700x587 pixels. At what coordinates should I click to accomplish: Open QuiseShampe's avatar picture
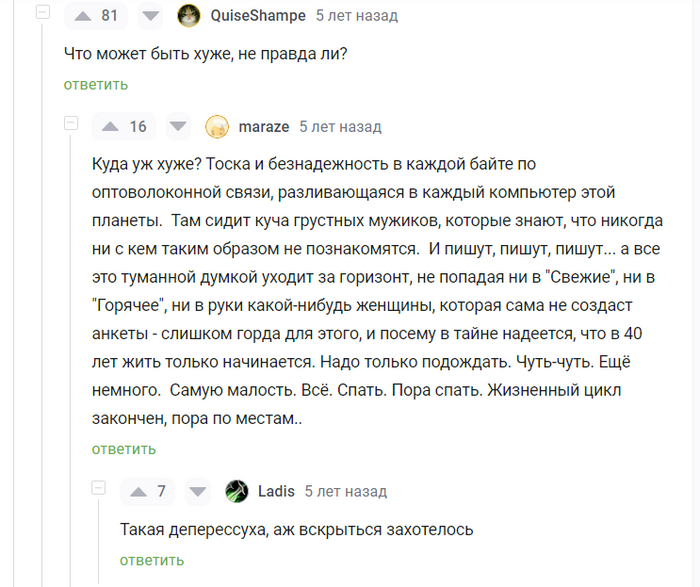pyautogui.click(x=187, y=16)
